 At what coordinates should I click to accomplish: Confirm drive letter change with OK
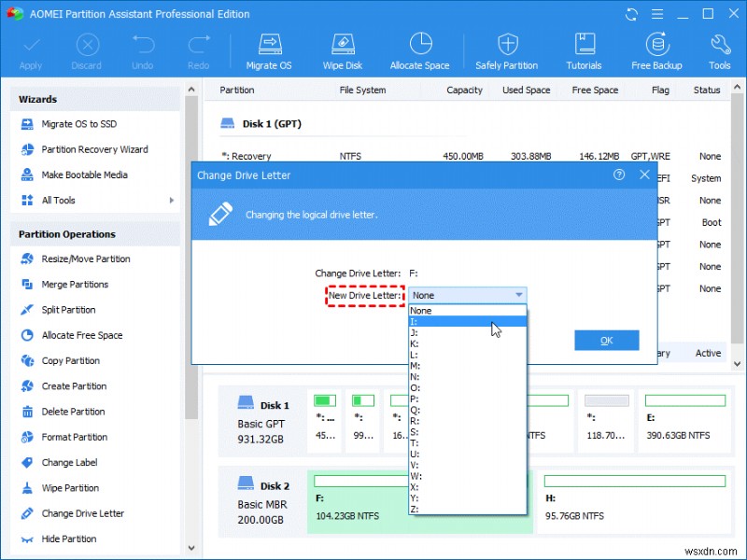[x=606, y=341]
